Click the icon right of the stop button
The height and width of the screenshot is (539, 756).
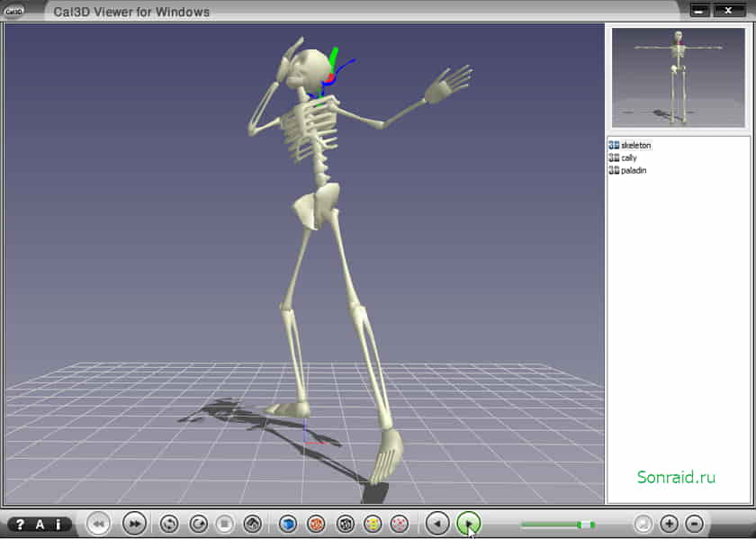click(253, 524)
